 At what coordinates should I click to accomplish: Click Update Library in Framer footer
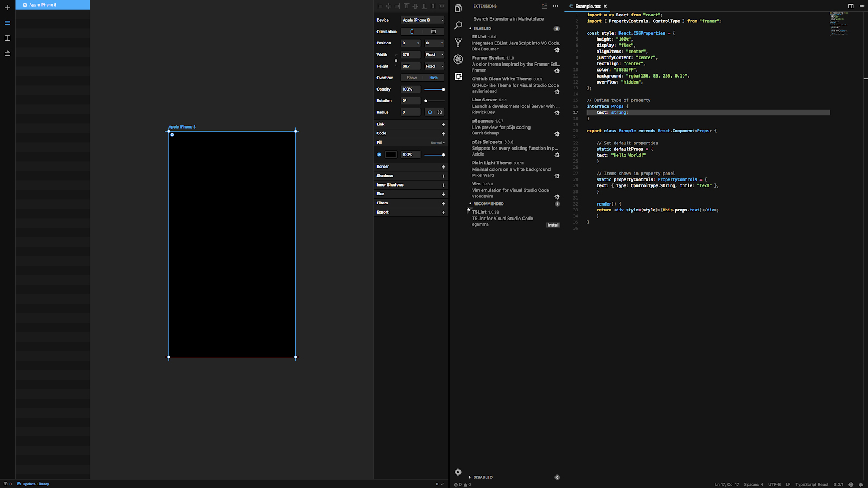(33, 484)
